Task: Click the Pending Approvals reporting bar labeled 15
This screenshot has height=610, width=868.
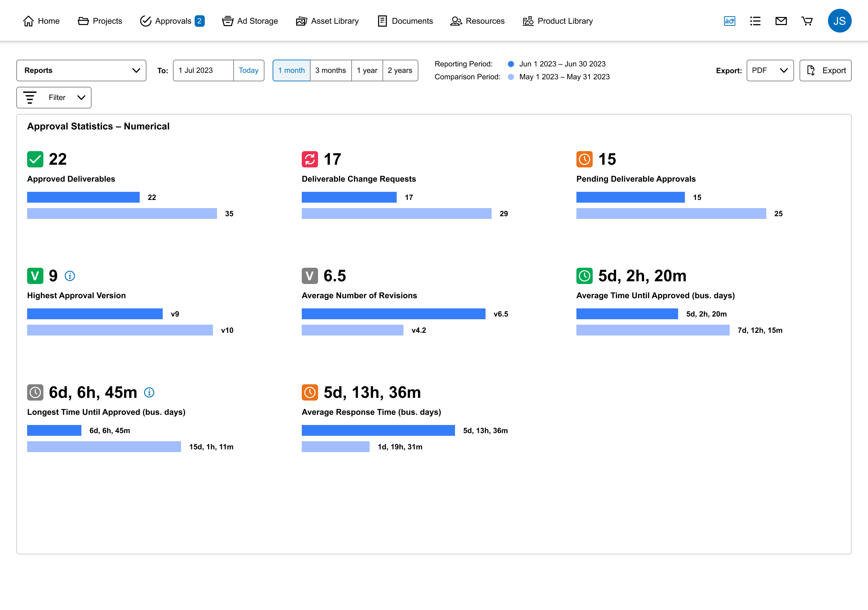Action: click(631, 197)
